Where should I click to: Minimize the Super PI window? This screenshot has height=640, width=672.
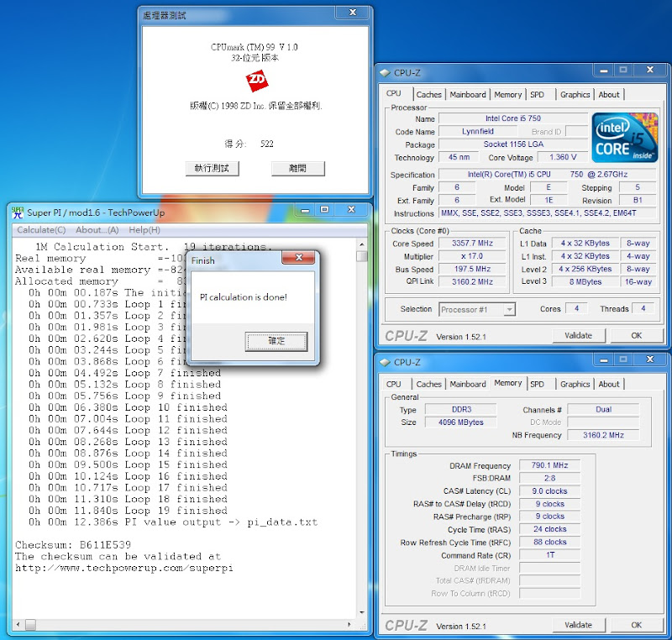[305, 210]
